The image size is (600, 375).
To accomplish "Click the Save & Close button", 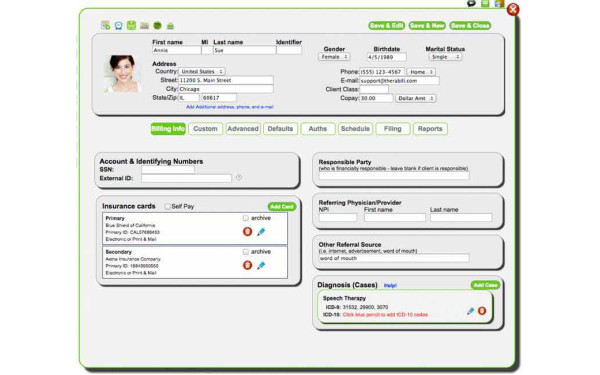I will click(x=470, y=26).
